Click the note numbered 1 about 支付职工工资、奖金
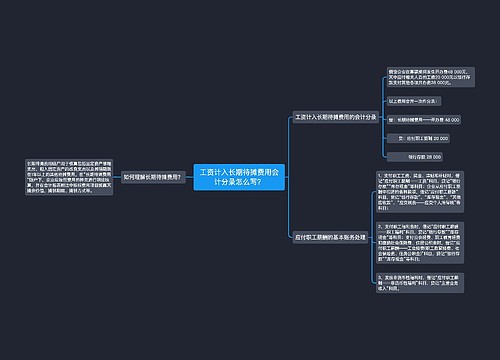500x360 pixels. click(420, 192)
